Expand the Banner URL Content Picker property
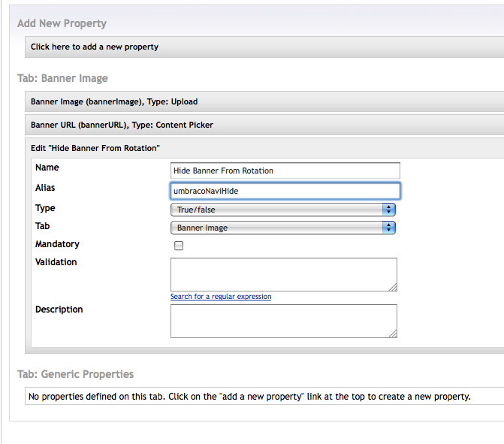The width and height of the screenshot is (504, 444). pos(122,125)
